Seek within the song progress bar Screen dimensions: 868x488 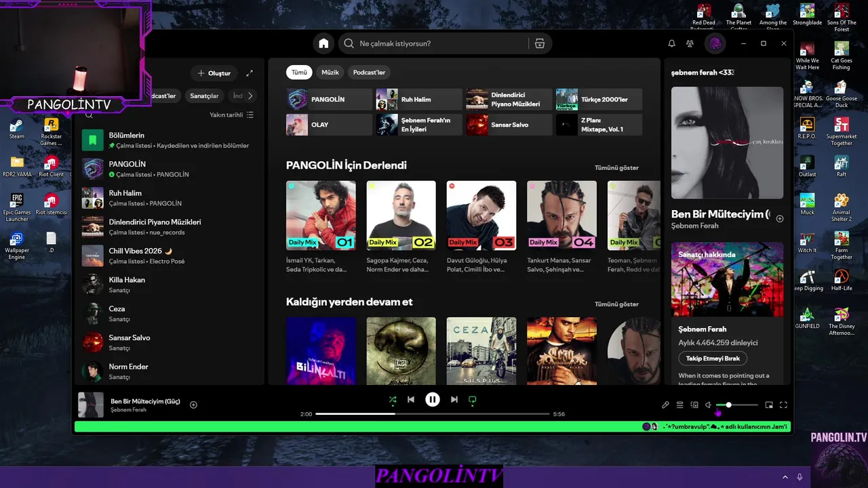click(433, 413)
